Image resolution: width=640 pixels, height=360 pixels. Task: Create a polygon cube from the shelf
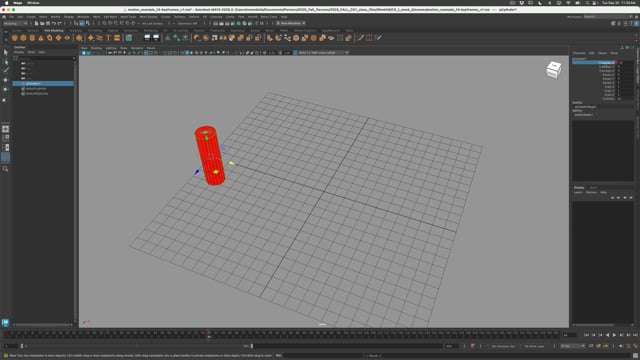(x=23, y=38)
